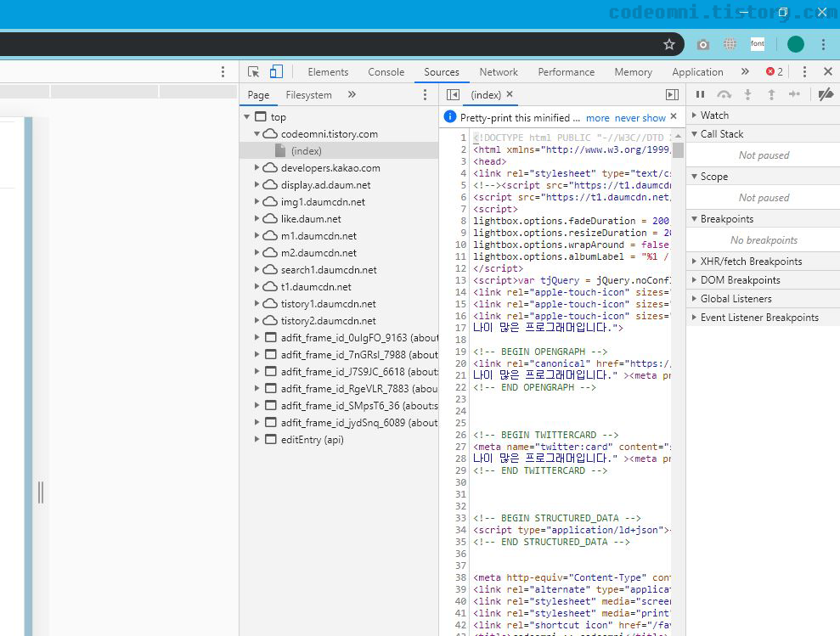Expand t1.daumcdn.net domain
This screenshot has width=840, height=636.
point(257,286)
